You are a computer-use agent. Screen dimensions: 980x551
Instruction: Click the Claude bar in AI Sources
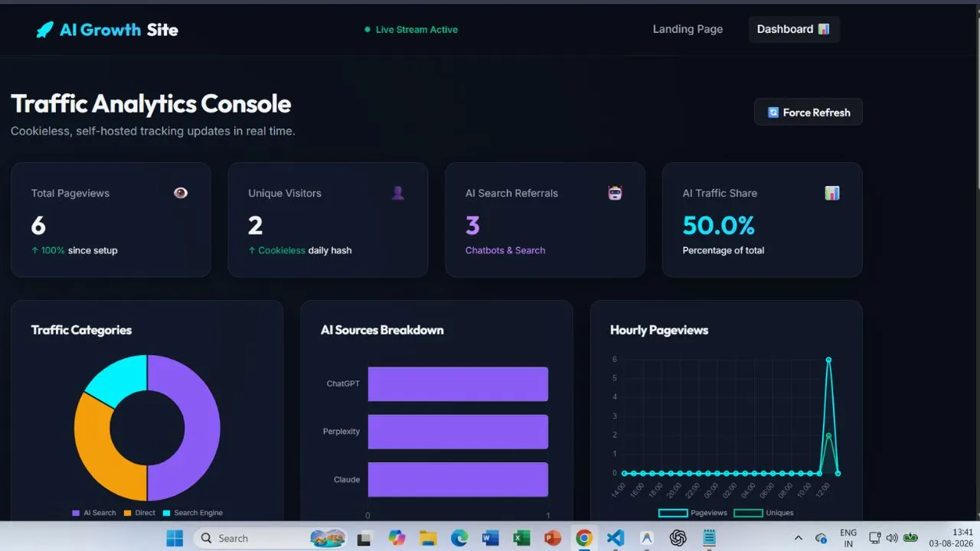tap(458, 480)
